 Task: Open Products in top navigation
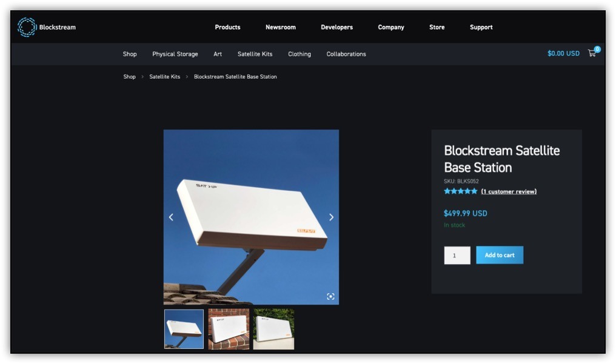(x=227, y=27)
